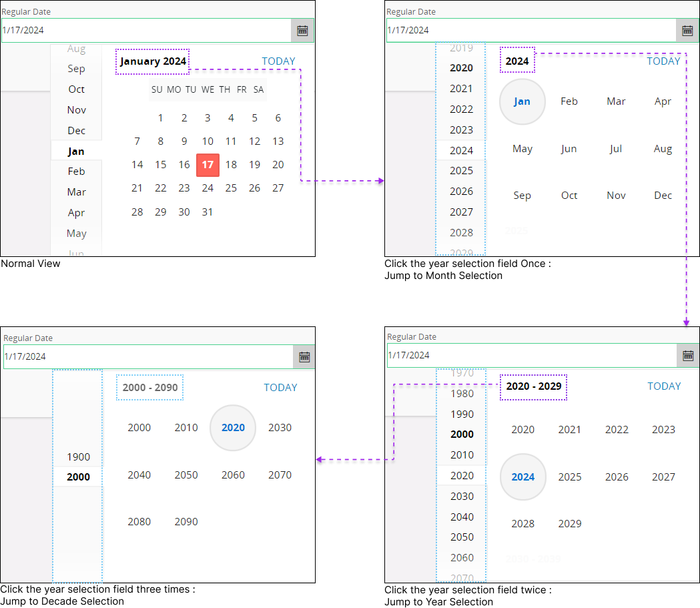Open the calendar icon in the month-view panel
Image resolution: width=700 pixels, height=608 pixels.
[687, 29]
